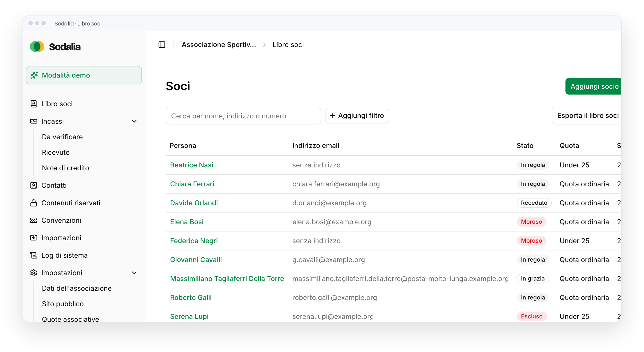Click the Escluso status badge
Screen dimensions: 644x352
532,316
